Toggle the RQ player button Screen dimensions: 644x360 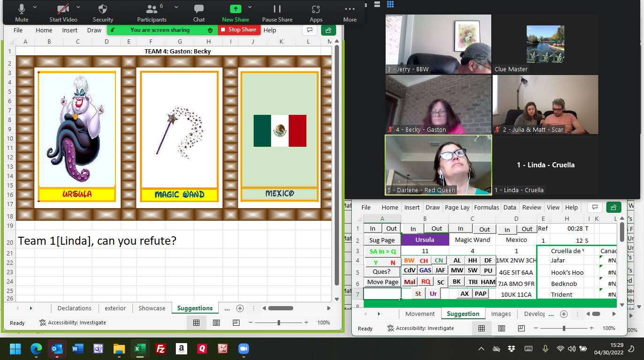point(425,282)
